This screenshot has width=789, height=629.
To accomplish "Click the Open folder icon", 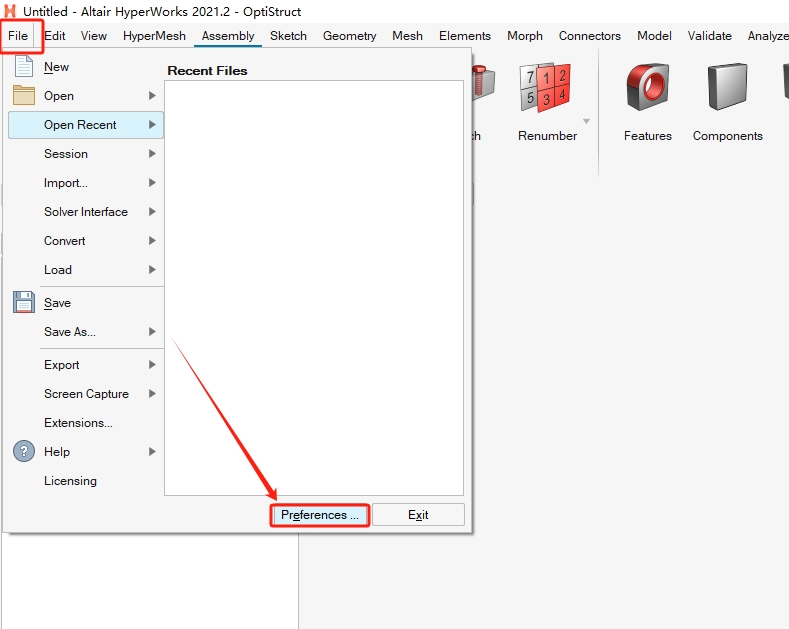I will point(24,95).
